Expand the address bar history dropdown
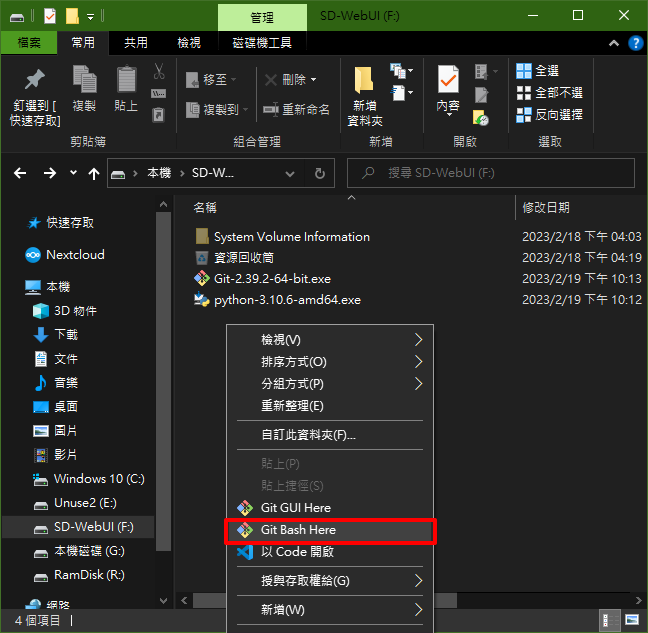This screenshot has height=633, width=648. pyautogui.click(x=290, y=174)
